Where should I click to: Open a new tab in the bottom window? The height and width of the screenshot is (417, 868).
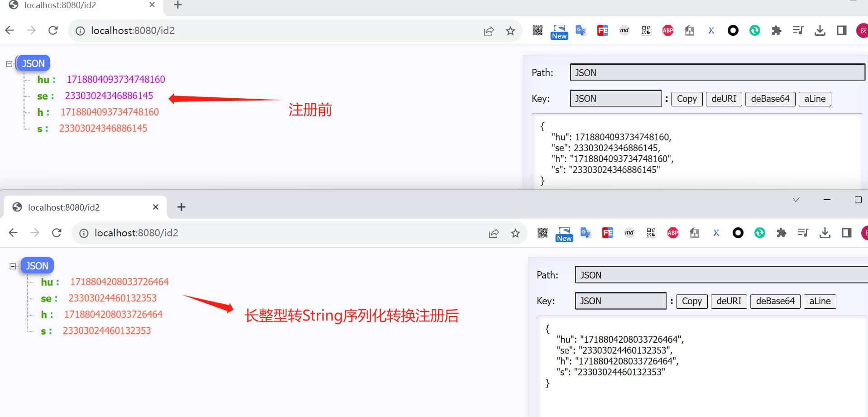181,207
